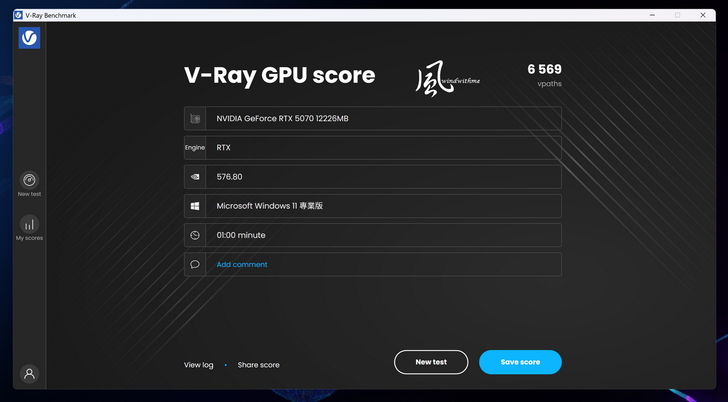Minimize the V-Ray Benchmark window
Viewport: 728px width, 402px height.
coord(652,15)
